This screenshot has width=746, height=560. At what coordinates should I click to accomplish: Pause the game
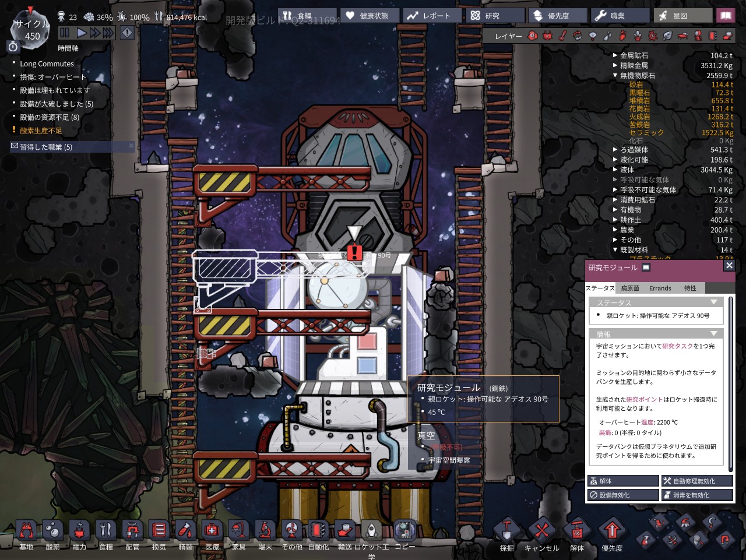tap(65, 33)
